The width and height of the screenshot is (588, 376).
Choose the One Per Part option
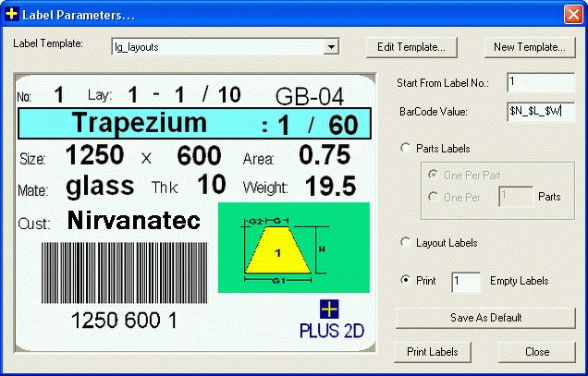tap(433, 175)
